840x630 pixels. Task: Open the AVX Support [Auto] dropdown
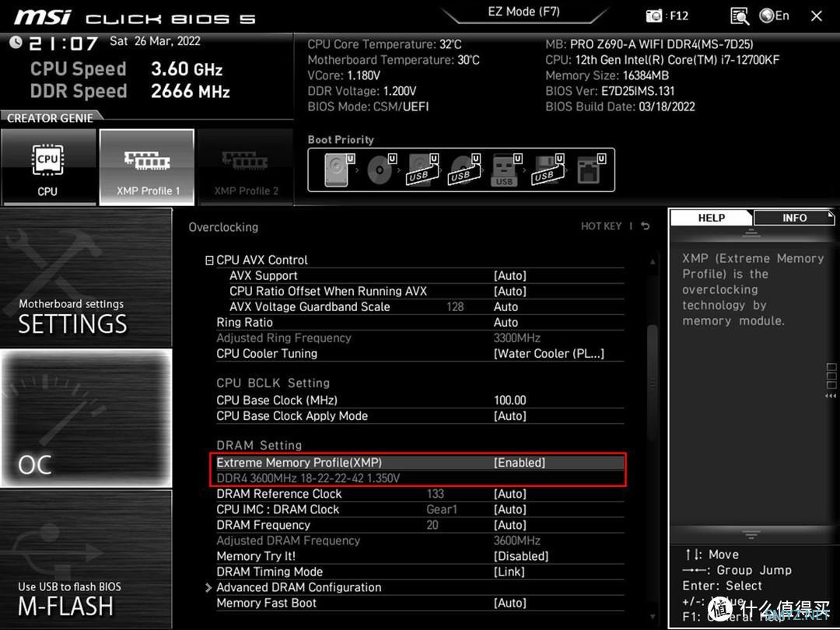coord(510,275)
